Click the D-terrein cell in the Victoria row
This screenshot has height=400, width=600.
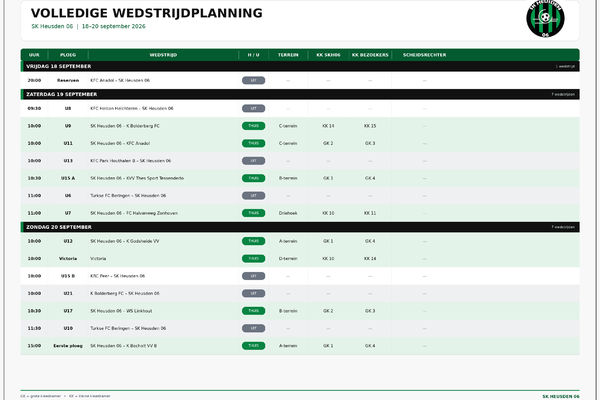[x=288, y=259]
